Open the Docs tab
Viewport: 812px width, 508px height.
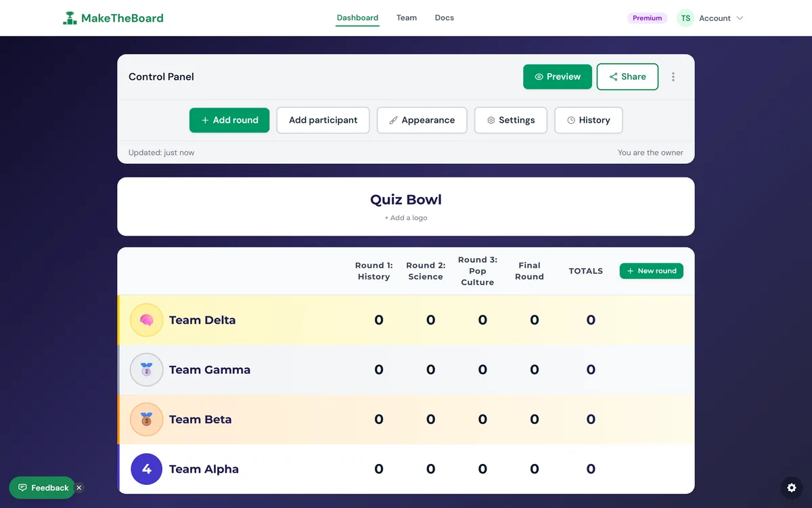[445, 18]
